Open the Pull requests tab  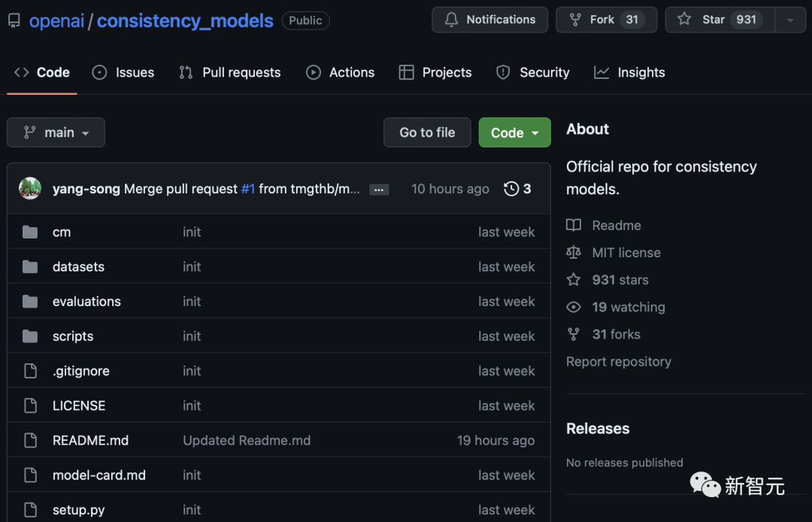229,72
